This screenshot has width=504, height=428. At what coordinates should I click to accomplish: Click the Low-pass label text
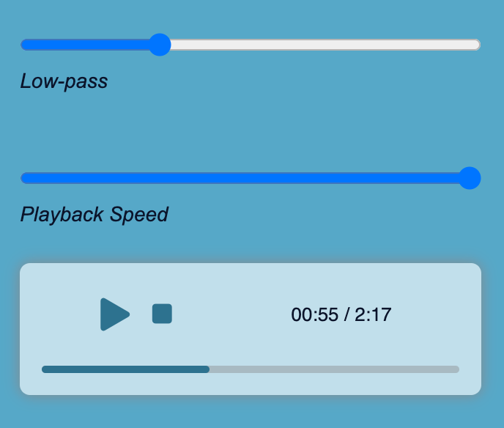(x=64, y=81)
